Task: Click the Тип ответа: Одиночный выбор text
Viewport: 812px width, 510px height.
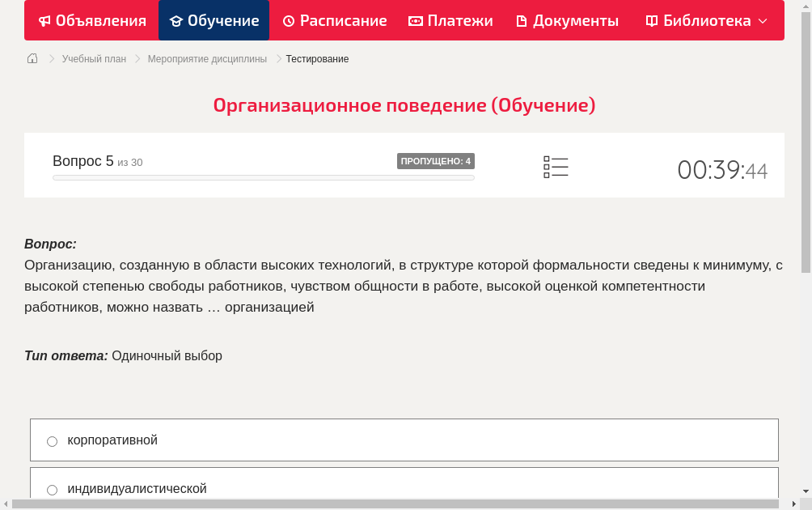Action: coord(123,355)
